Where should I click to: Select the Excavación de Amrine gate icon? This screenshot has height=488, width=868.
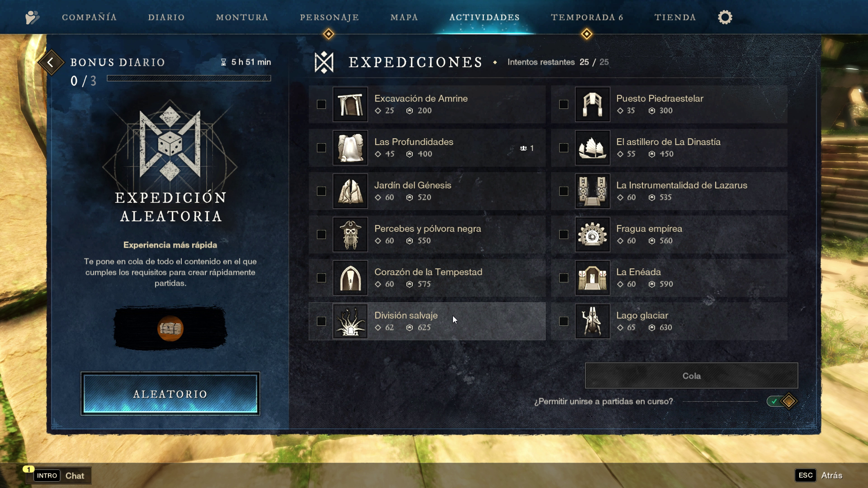point(350,104)
